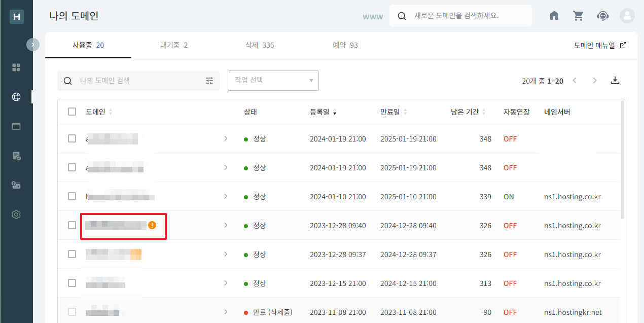
Task: Download the domain list via download icon
Action: 615,81
